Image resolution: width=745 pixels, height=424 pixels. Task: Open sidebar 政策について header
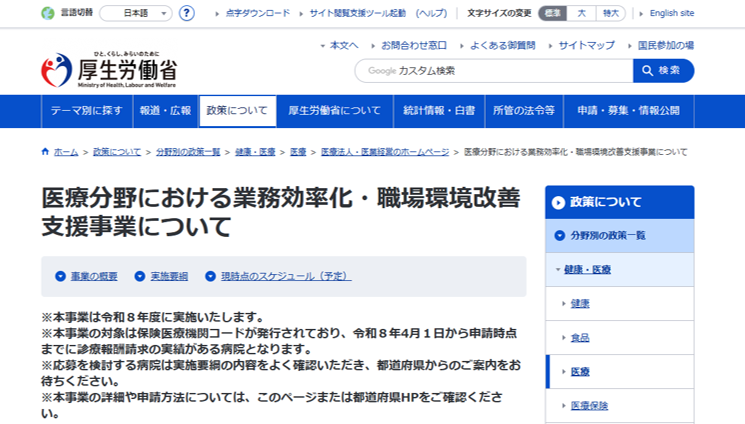coord(620,202)
